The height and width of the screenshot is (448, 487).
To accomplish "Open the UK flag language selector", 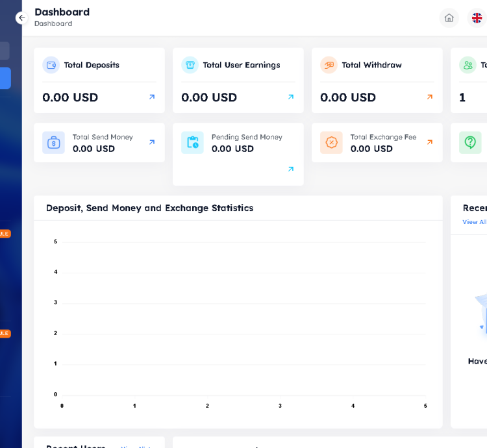I will 477,18.
